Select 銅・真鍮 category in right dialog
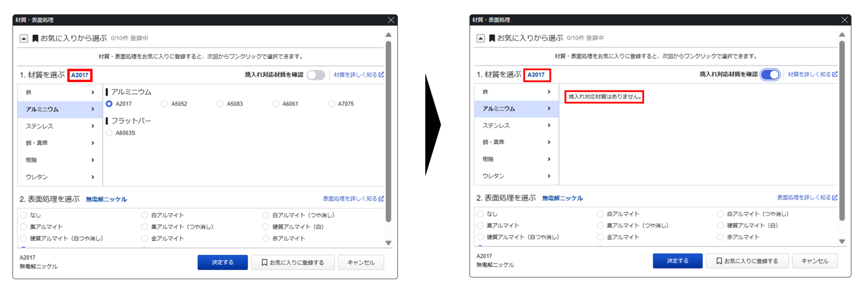This screenshot has height=291, width=868. [516, 142]
